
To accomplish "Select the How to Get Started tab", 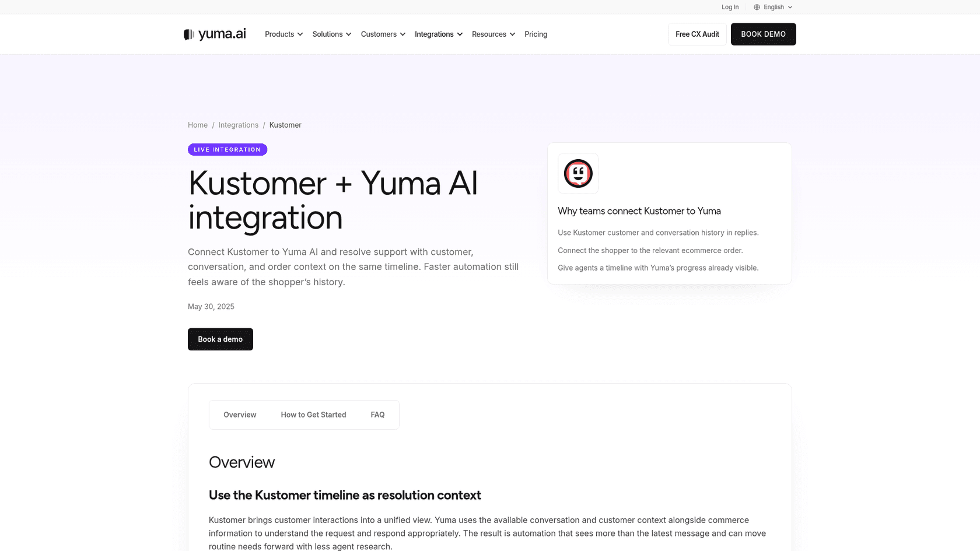I will coord(313,415).
